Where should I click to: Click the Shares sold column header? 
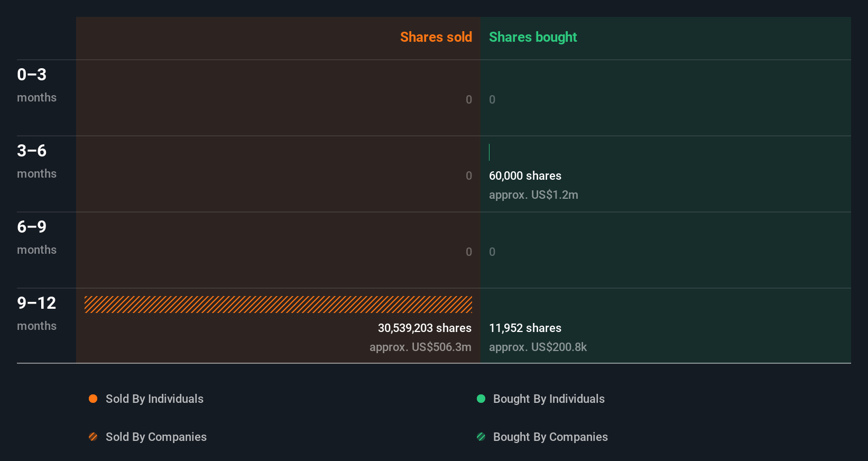point(436,37)
